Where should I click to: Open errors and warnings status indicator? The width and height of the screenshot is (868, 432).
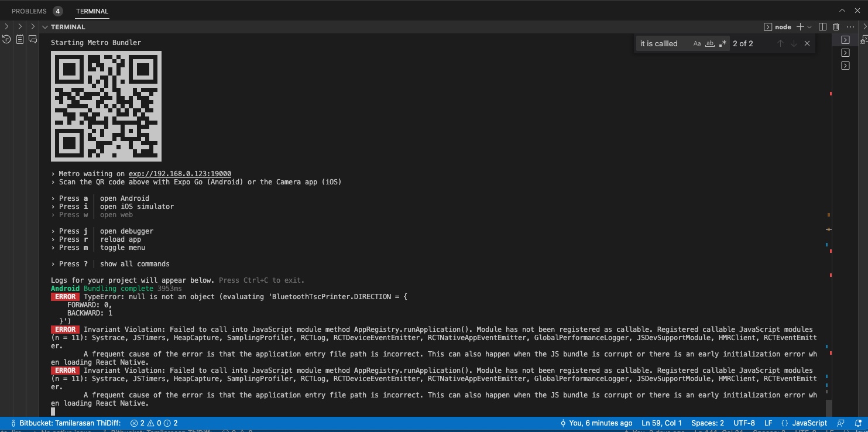pyautogui.click(x=154, y=423)
